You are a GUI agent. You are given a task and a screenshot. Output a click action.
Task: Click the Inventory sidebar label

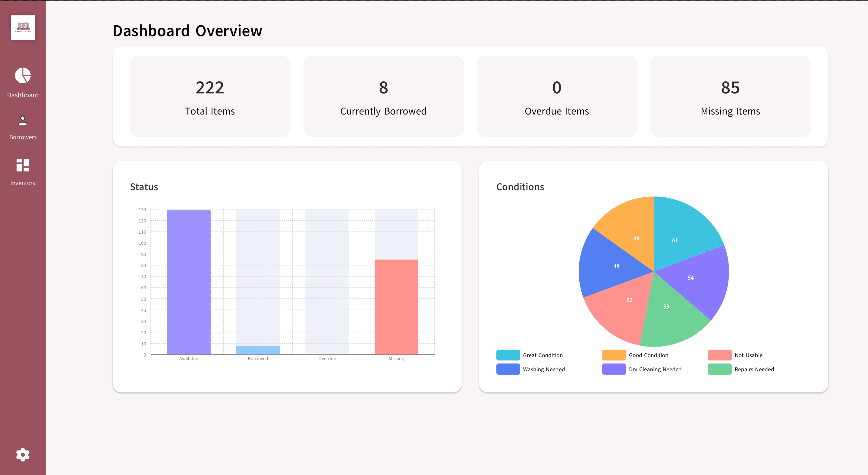(23, 183)
